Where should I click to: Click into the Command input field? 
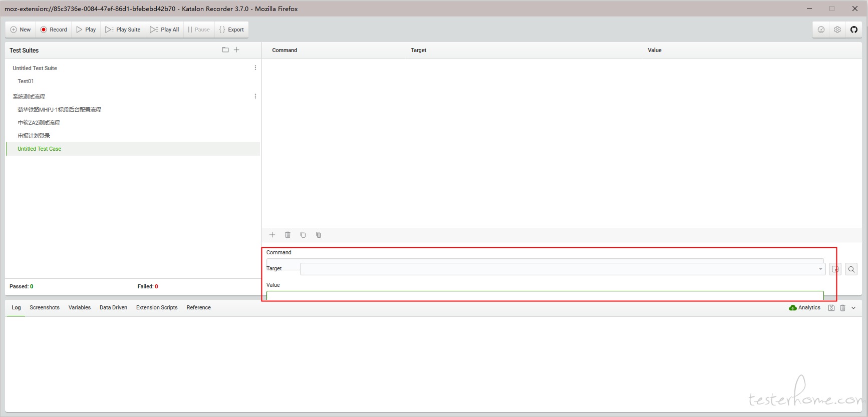[x=545, y=260]
